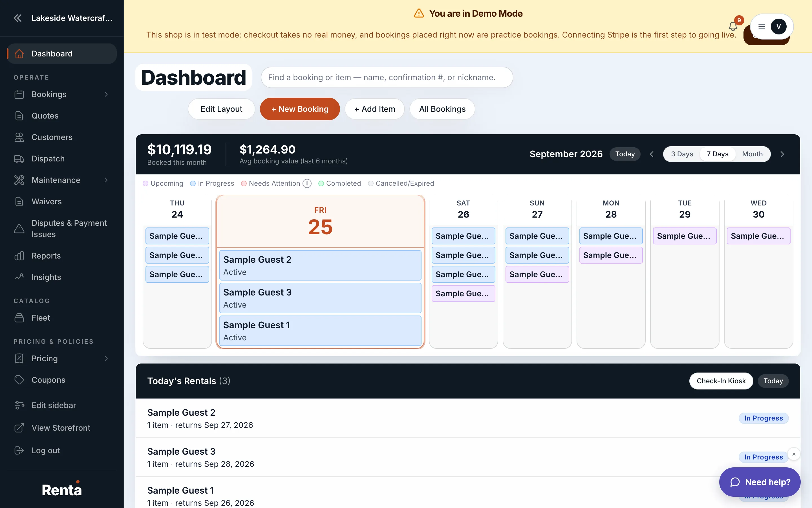Click the Edit sidebar sliders icon
The height and width of the screenshot is (508, 812).
(x=19, y=405)
